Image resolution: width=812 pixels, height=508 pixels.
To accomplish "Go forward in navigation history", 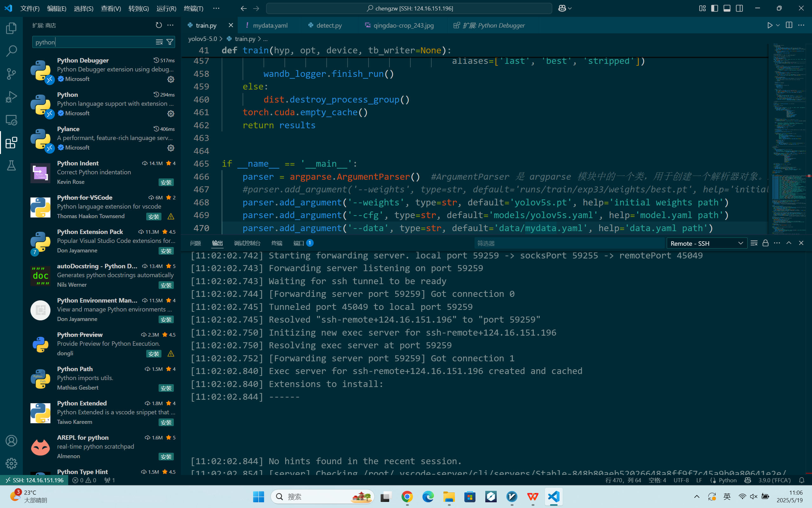I will [x=256, y=8].
